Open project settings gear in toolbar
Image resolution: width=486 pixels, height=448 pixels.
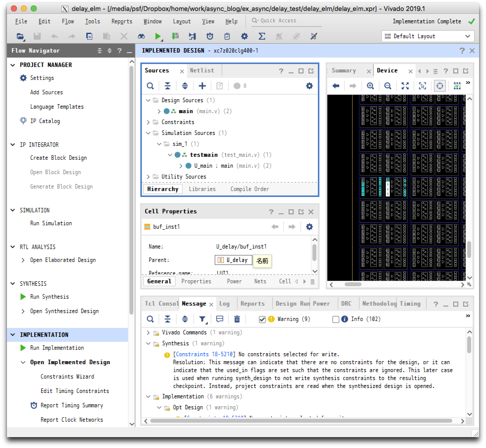[x=244, y=36]
